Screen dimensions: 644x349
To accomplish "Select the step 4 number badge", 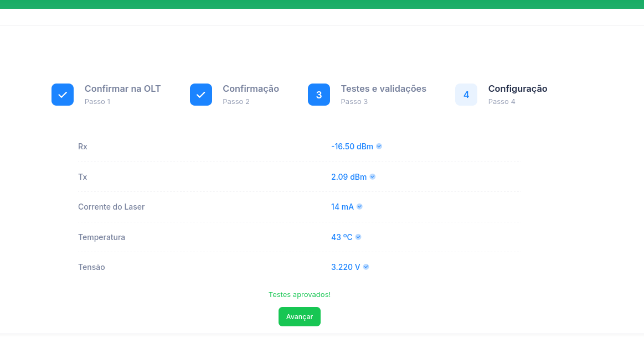I will point(466,95).
